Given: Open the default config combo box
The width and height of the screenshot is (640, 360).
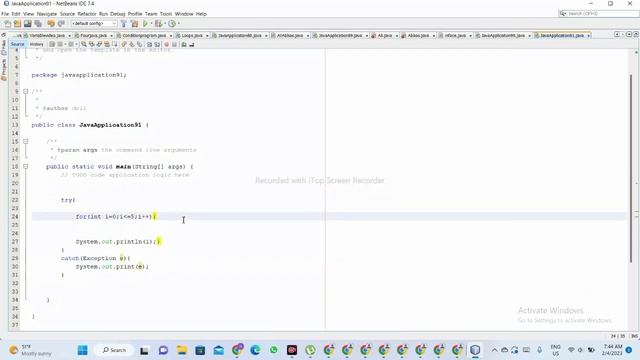Looking at the screenshot, I should [x=94, y=24].
